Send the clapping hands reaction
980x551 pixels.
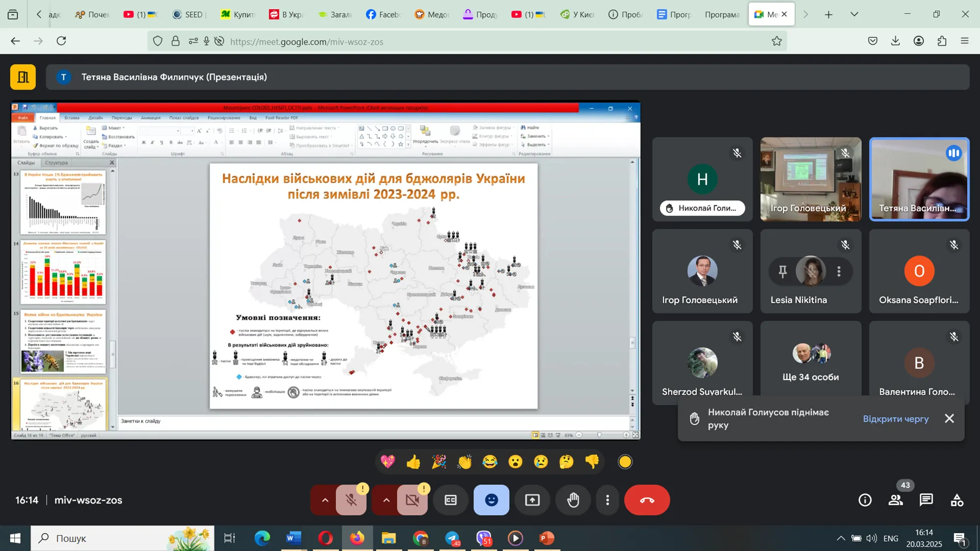[x=464, y=462]
